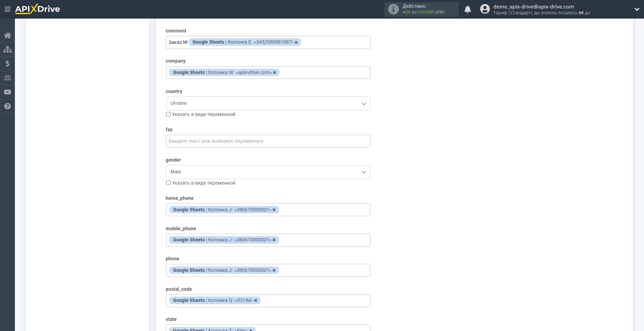Viewport: 644px width, 331px height.
Task: Open the gender dropdown showing Male
Action: tap(268, 172)
